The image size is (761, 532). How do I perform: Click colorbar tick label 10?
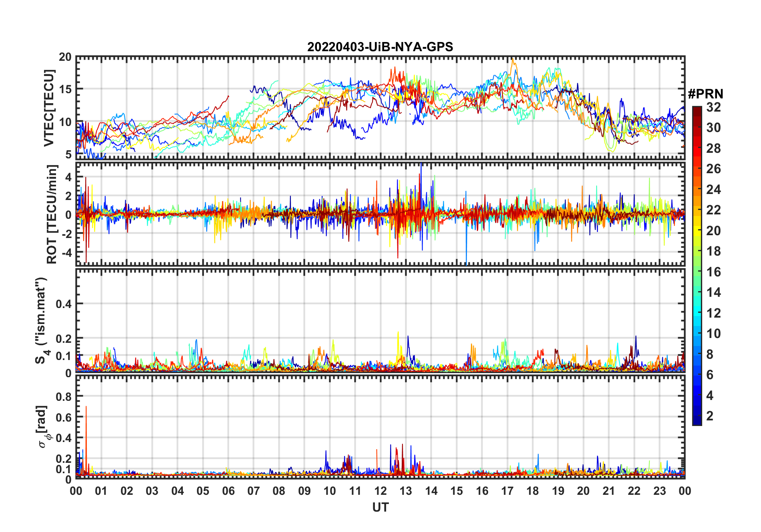(x=713, y=334)
